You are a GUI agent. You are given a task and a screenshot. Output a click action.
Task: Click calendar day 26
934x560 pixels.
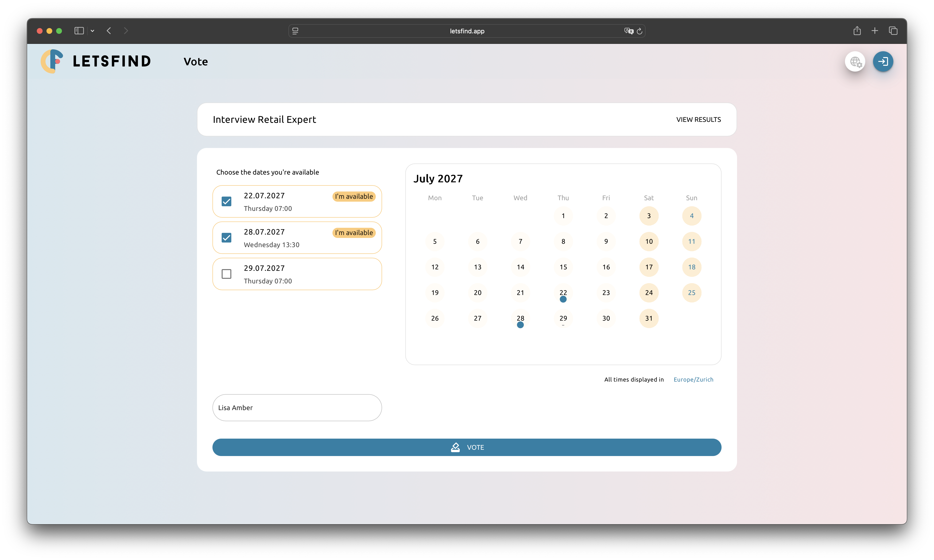click(x=435, y=318)
